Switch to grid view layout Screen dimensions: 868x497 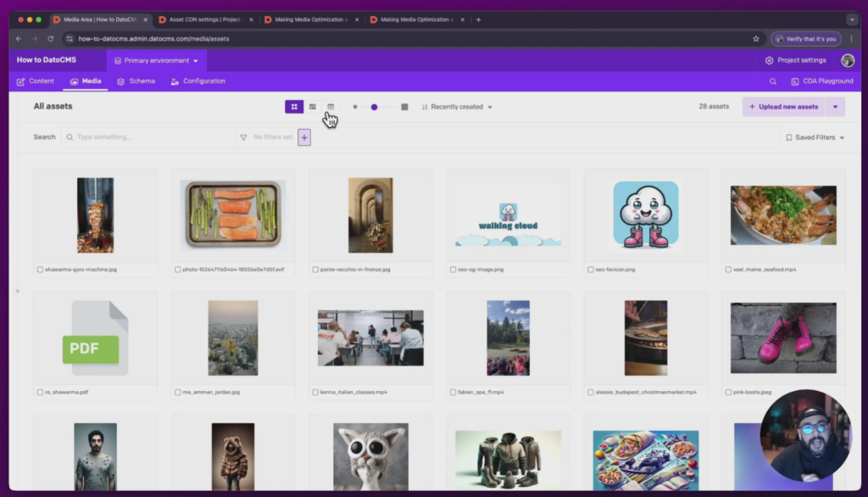point(294,107)
